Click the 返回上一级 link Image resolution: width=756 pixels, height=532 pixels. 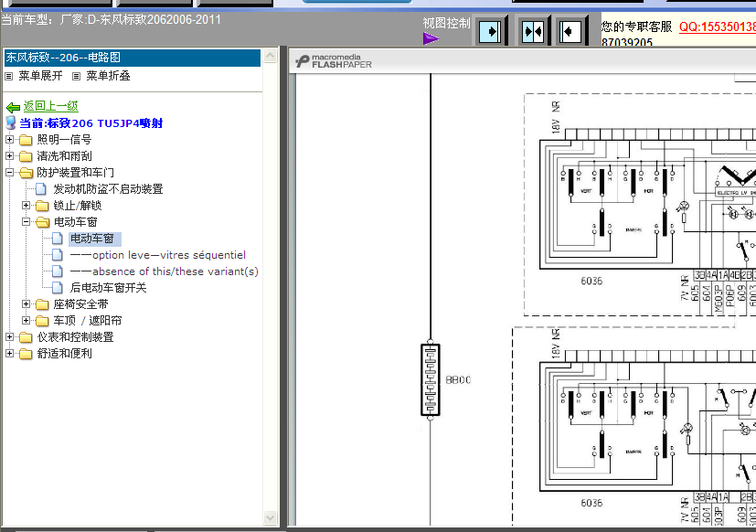point(50,106)
